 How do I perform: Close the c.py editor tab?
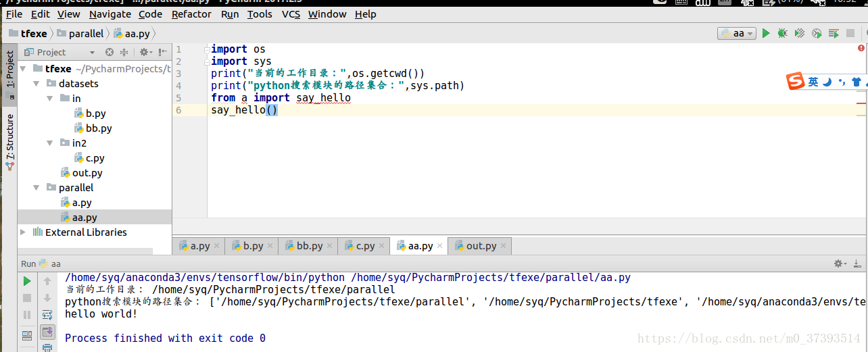(382, 247)
